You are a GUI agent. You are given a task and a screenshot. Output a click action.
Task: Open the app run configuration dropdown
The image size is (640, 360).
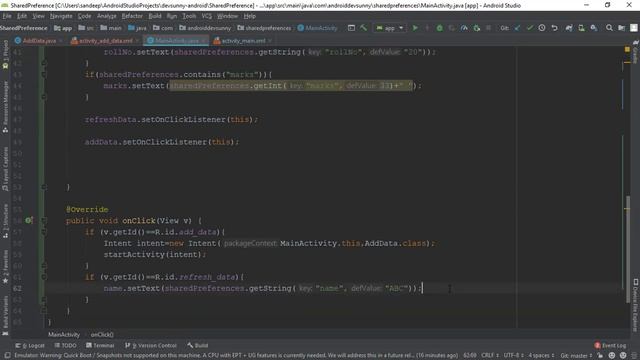pos(390,28)
